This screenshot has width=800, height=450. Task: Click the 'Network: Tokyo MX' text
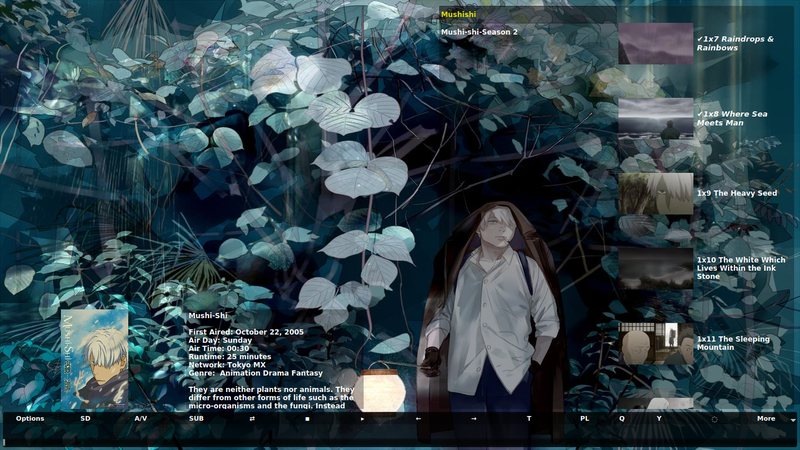tap(227, 365)
